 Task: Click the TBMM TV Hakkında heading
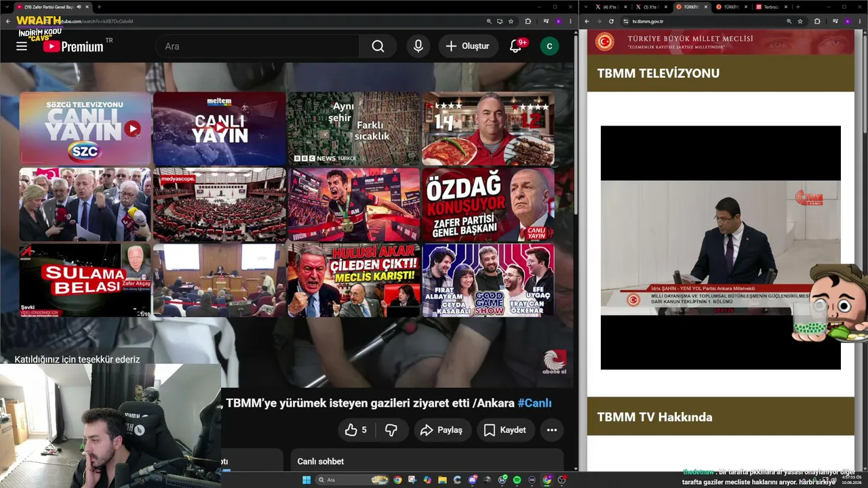click(x=654, y=418)
